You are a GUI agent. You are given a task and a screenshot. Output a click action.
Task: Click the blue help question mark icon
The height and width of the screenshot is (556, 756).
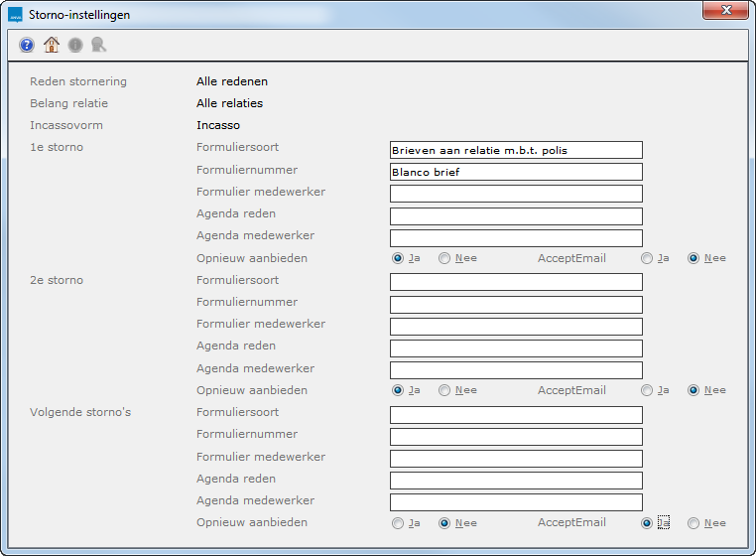[x=27, y=45]
